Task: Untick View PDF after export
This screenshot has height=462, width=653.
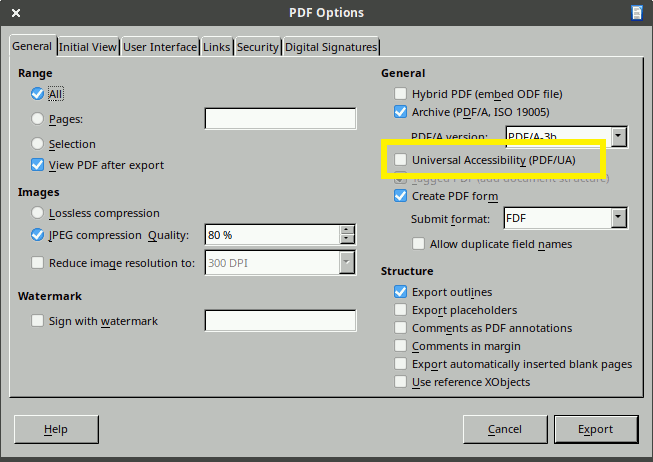Action: (37, 165)
